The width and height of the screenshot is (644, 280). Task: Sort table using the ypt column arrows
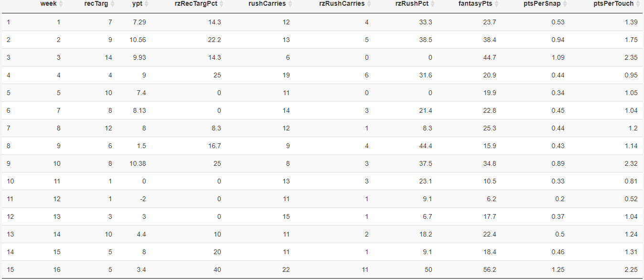(146, 4)
